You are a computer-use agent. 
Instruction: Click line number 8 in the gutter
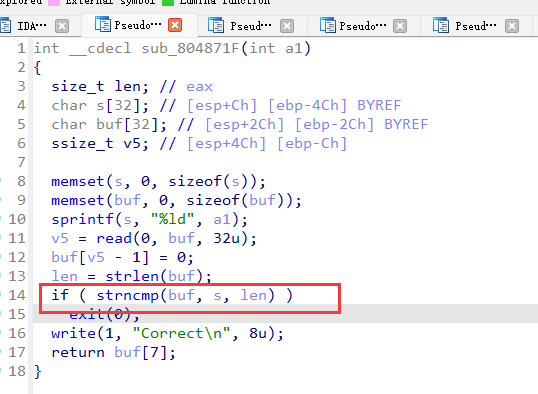(x=21, y=181)
